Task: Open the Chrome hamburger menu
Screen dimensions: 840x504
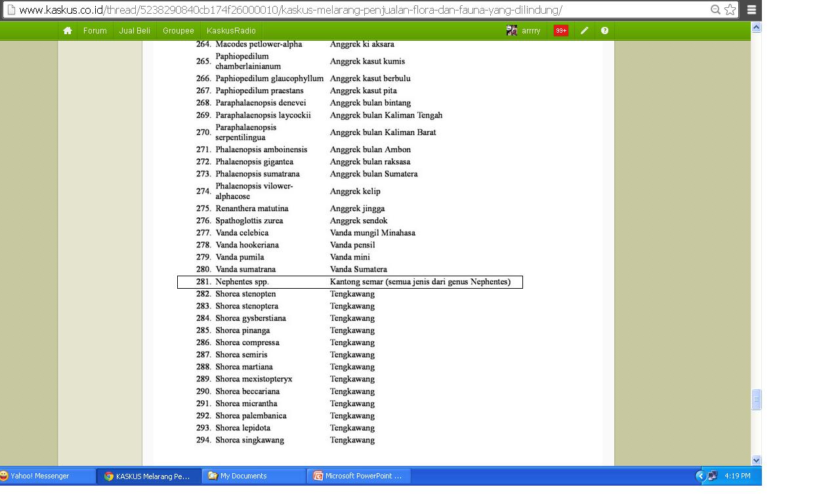Action: 751,10
